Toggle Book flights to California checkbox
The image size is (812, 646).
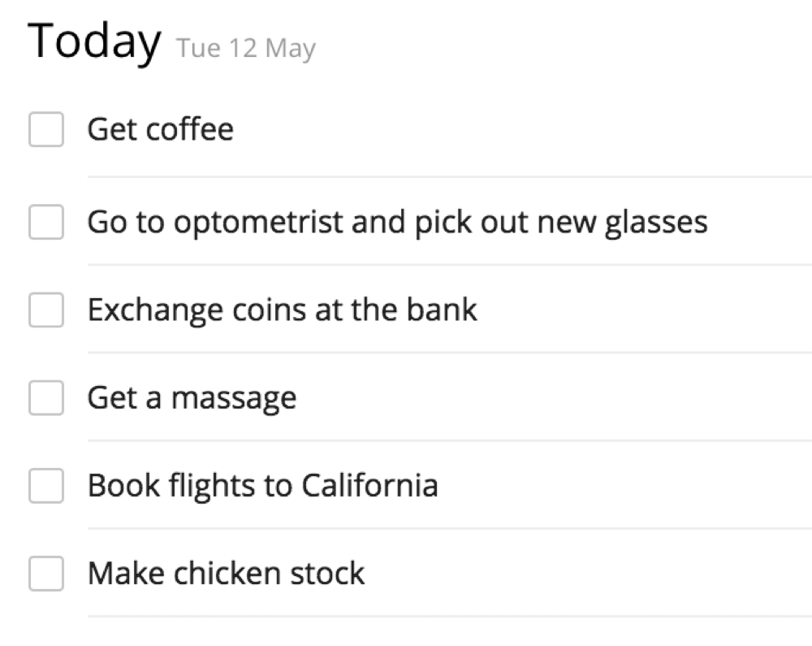[46, 486]
